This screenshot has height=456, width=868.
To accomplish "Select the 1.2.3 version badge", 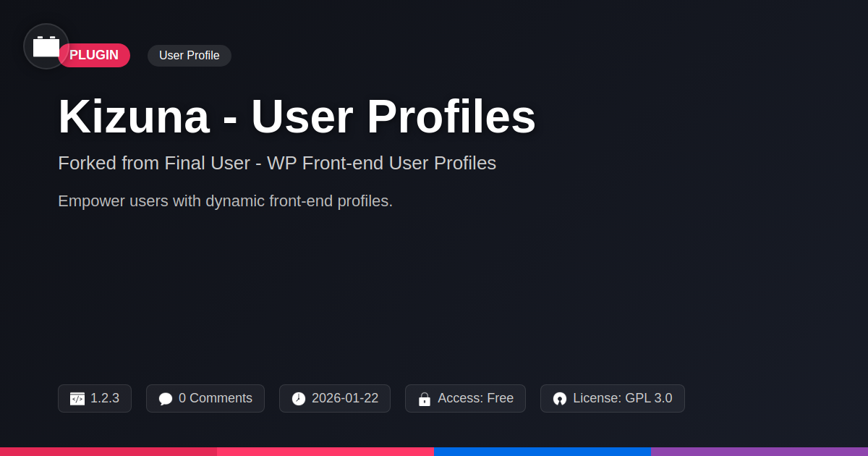I will (x=95, y=398).
